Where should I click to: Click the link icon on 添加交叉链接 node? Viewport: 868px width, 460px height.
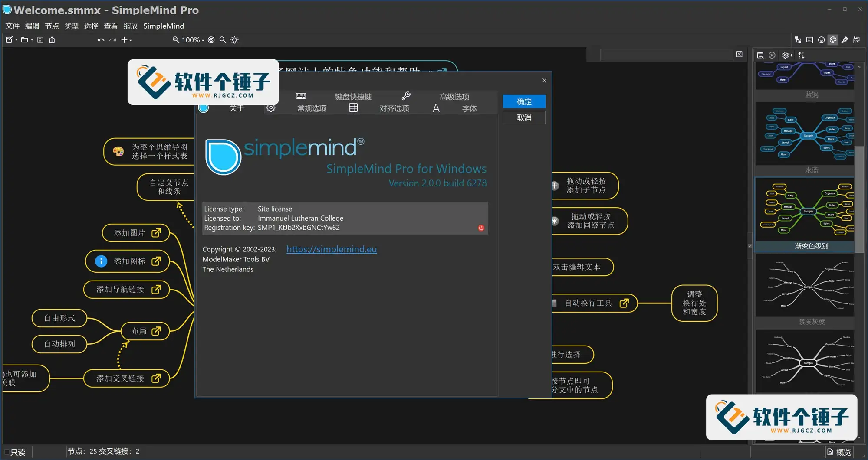(x=156, y=378)
